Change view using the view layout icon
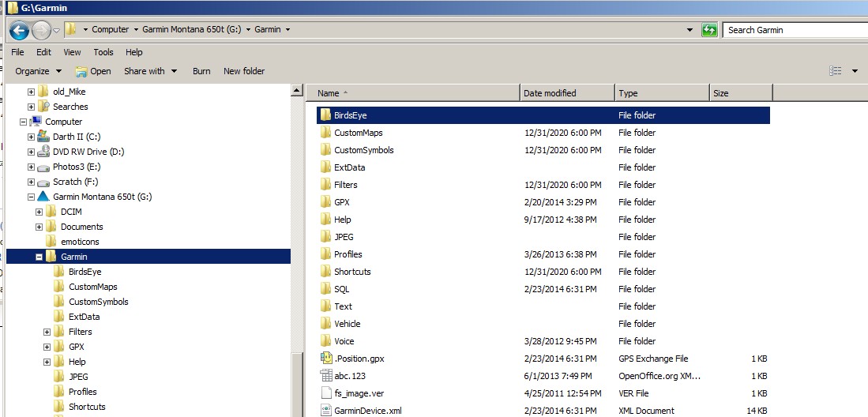This screenshot has height=417, width=868. pyautogui.click(x=836, y=71)
